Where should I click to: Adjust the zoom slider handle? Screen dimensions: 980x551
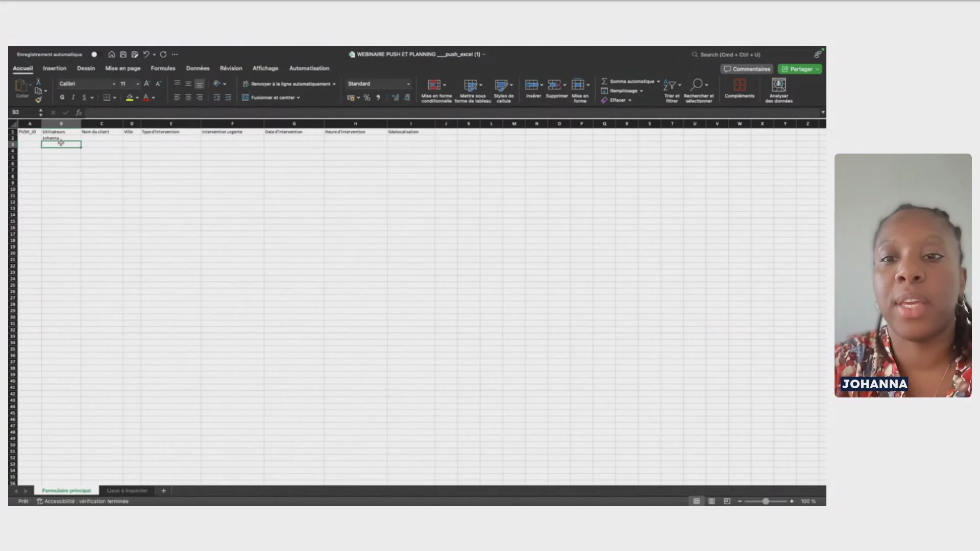[x=766, y=502]
